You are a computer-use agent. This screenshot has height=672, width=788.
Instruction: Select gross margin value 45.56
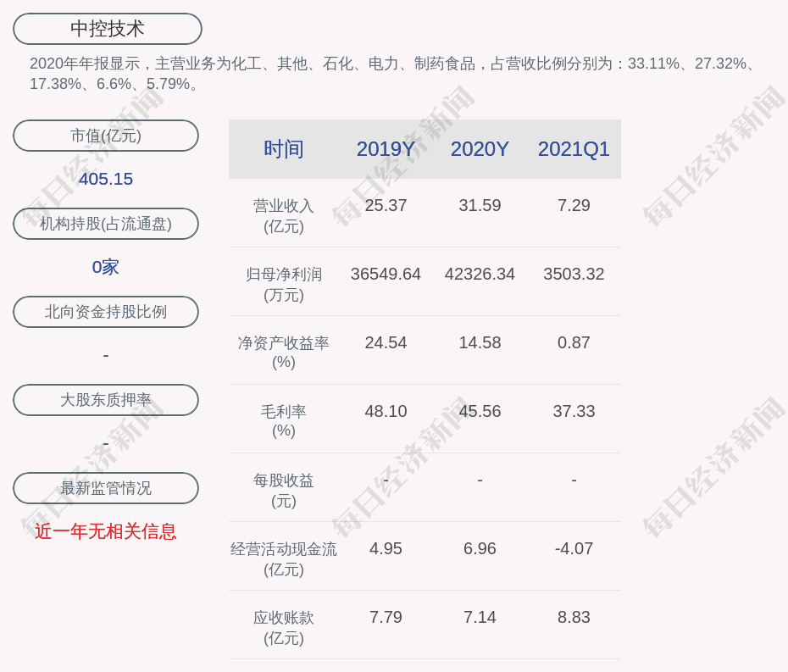coord(480,411)
